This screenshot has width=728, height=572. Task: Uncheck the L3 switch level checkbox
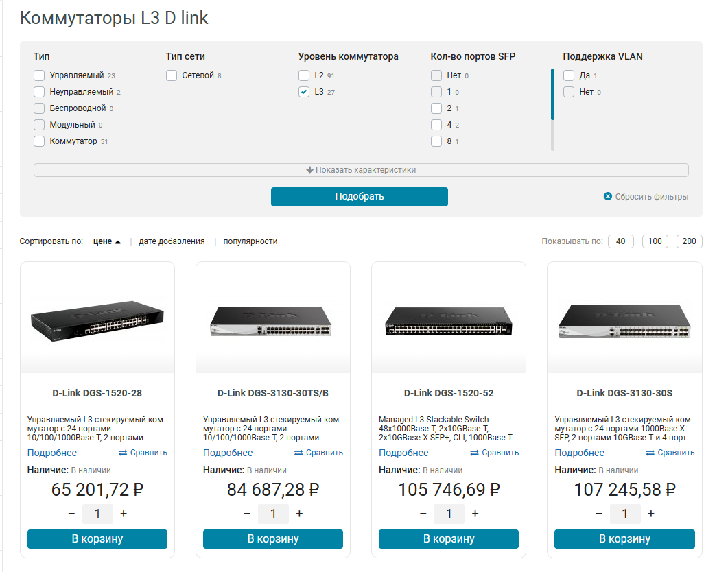[304, 92]
